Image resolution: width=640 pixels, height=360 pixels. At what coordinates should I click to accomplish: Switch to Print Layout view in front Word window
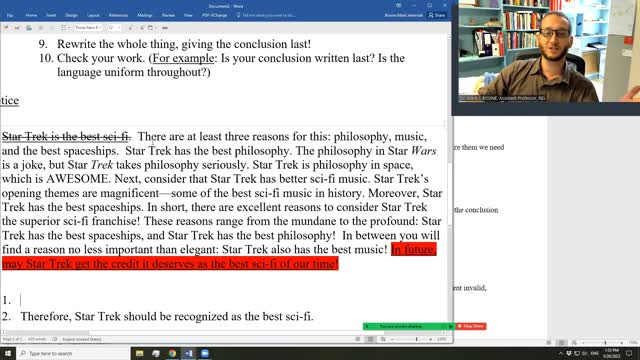(x=370, y=339)
